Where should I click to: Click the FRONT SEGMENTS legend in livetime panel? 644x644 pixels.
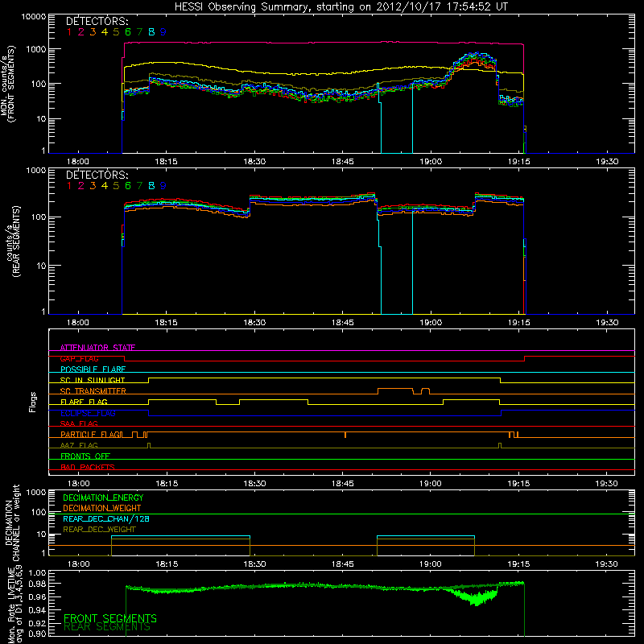(110, 618)
